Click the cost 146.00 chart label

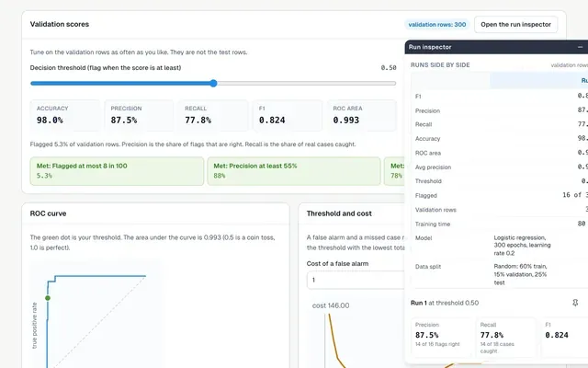331,305
